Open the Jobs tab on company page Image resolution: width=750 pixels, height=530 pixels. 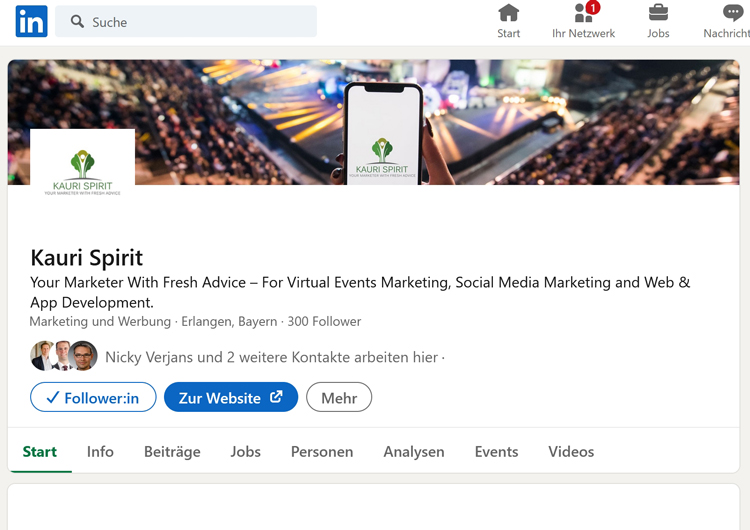tap(245, 452)
